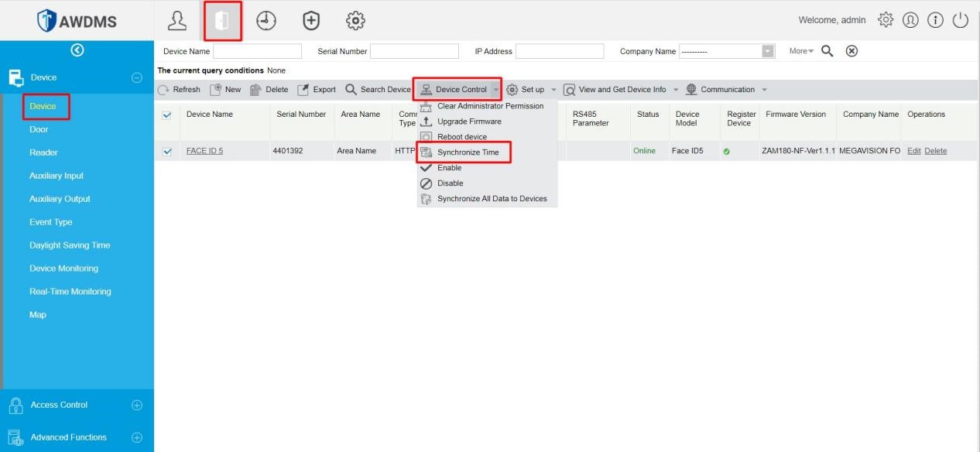Open Event Type in the sidebar

pyautogui.click(x=50, y=222)
